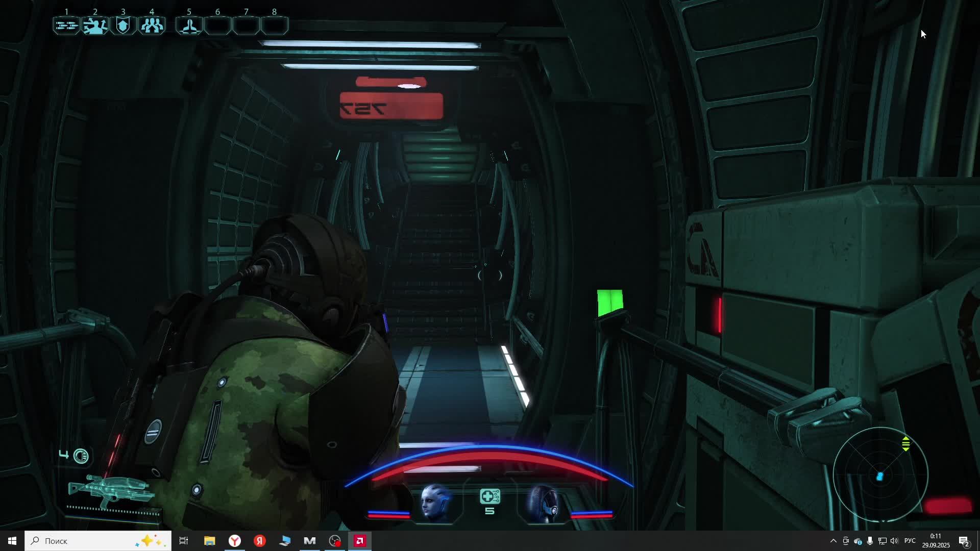Open the notification center with 2 alerts
This screenshot has height=551, width=980.
pyautogui.click(x=964, y=541)
